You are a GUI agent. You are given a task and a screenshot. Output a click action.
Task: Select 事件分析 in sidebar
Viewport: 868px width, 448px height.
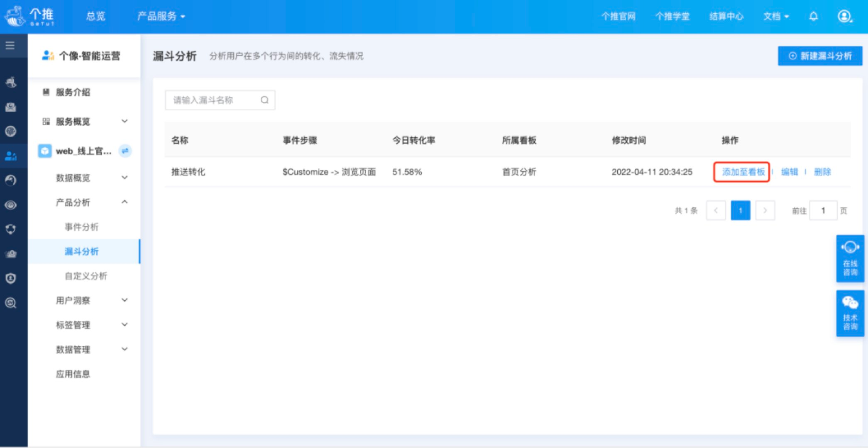(x=82, y=227)
